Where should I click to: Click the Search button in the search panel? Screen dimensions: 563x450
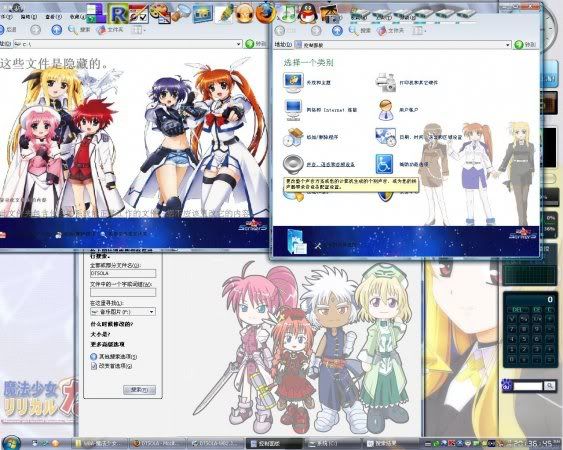click(139, 390)
